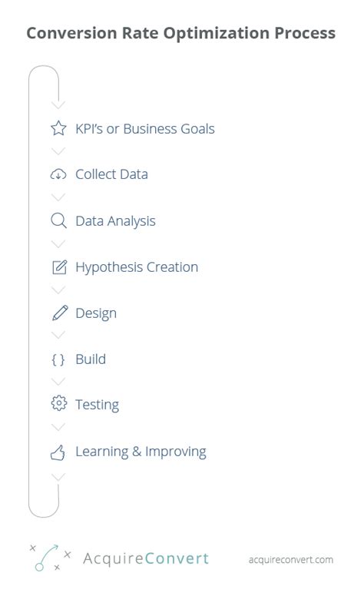364x599 pixels.
Task: Select the magnifying glass icon
Action: [58, 221]
